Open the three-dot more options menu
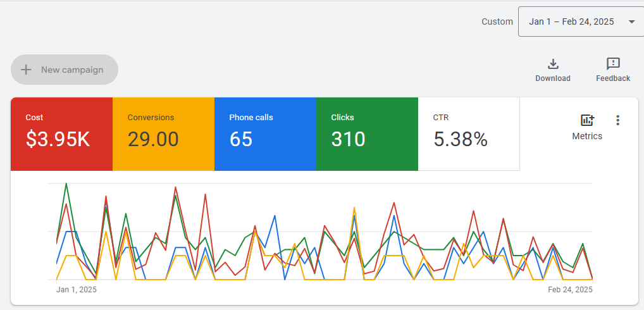The height and width of the screenshot is (310, 644). point(618,120)
